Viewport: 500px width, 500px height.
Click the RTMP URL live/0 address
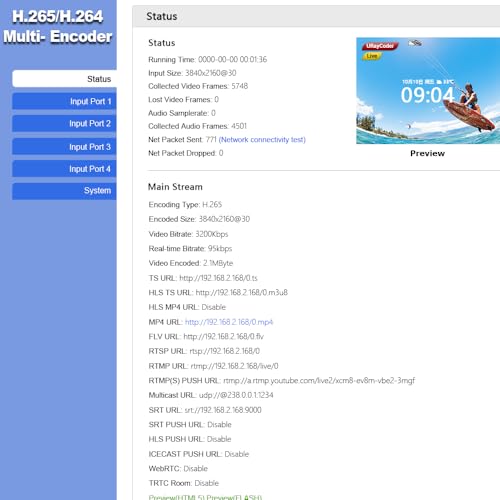tap(234, 366)
